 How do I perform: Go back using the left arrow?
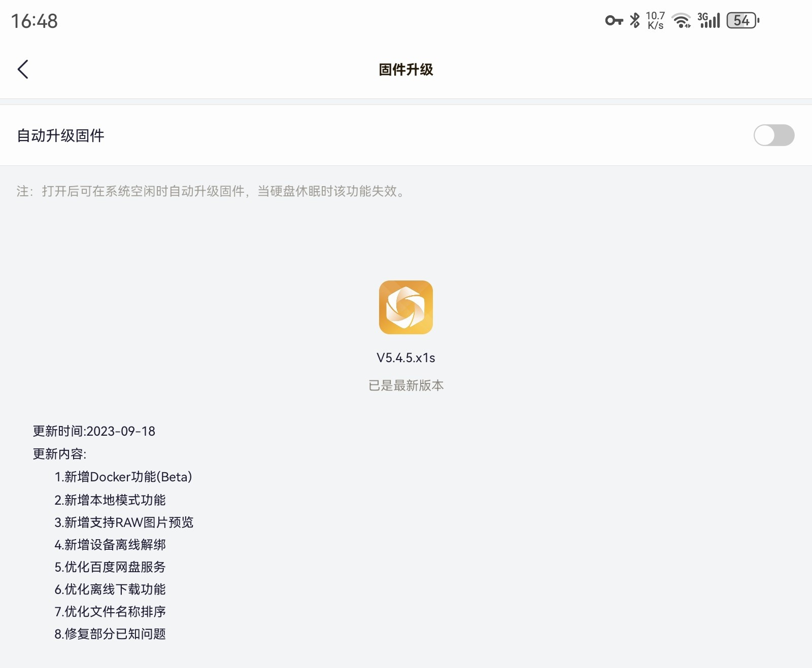(x=23, y=69)
